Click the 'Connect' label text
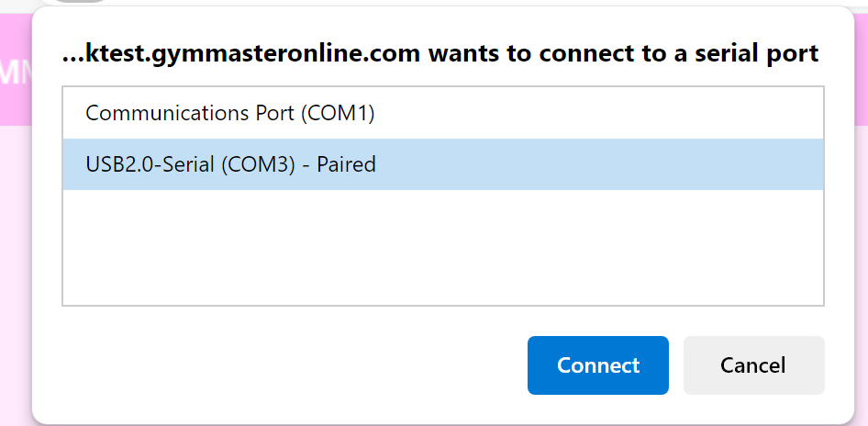 point(598,365)
